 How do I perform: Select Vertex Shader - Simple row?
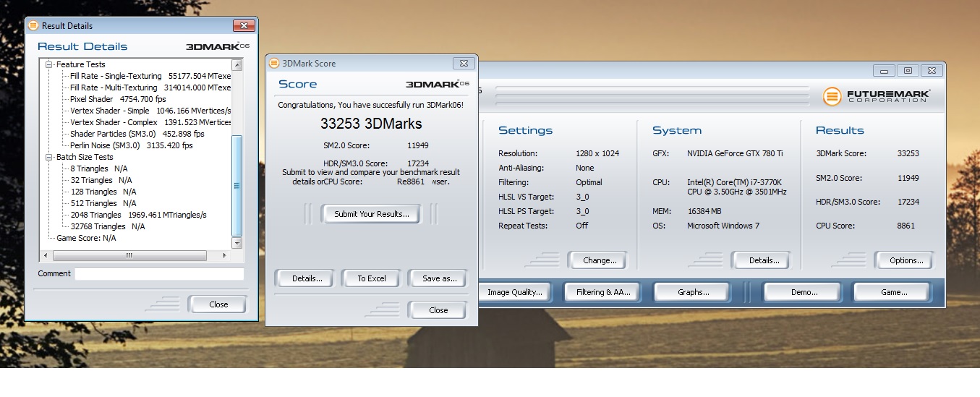150,111
